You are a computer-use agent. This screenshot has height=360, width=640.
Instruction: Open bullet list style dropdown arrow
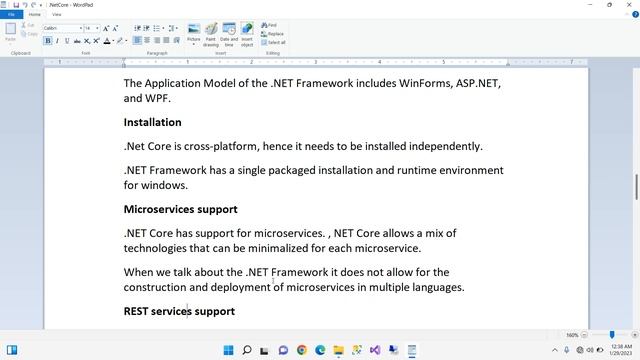163,28
